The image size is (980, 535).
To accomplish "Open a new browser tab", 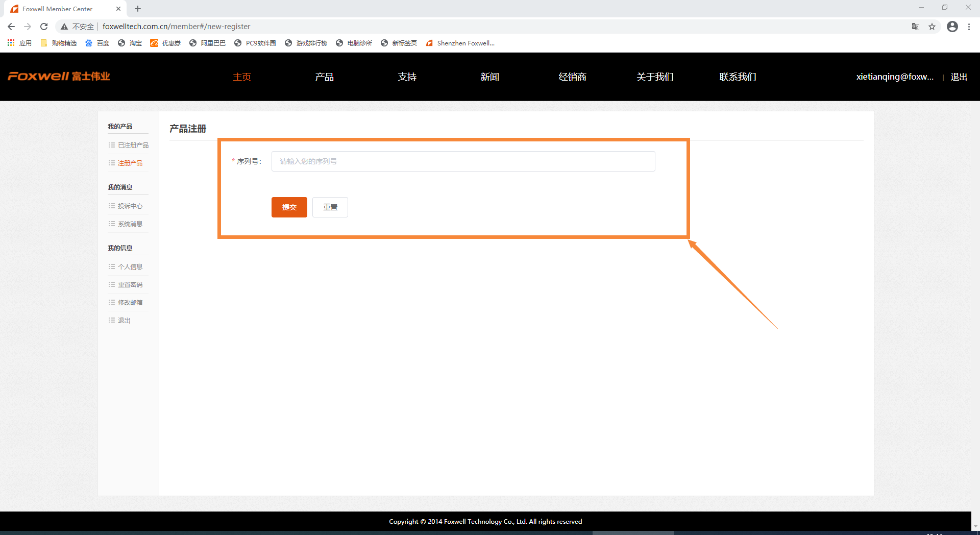I will (138, 9).
